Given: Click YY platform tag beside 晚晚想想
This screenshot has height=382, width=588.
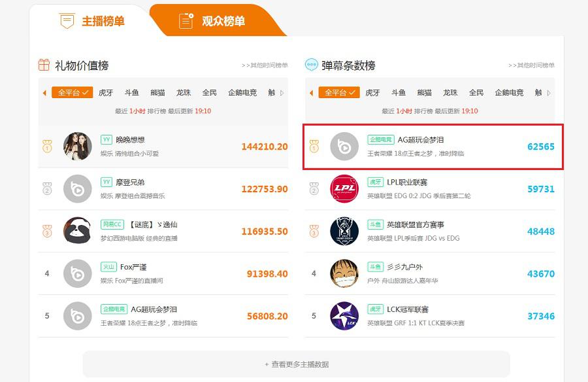Looking at the screenshot, I should 106,140.
